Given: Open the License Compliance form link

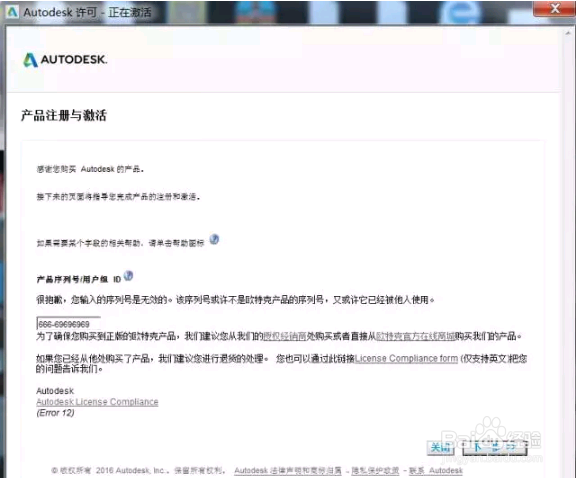Looking at the screenshot, I should pos(406,358).
